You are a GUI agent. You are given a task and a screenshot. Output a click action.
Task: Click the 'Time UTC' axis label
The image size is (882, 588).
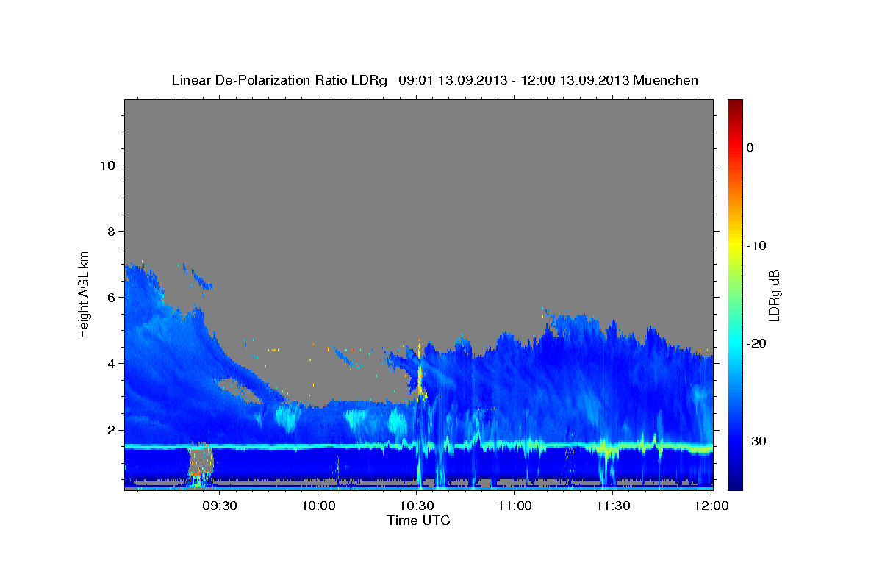(x=418, y=520)
